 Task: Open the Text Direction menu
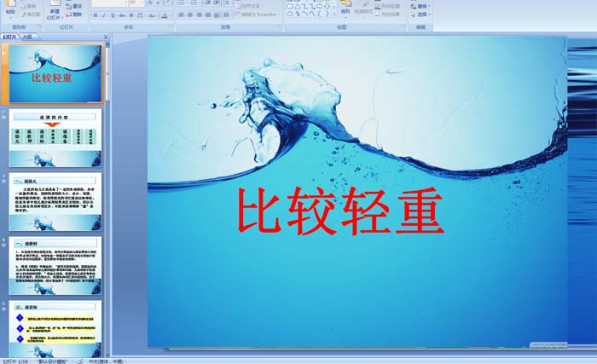coord(250,6)
